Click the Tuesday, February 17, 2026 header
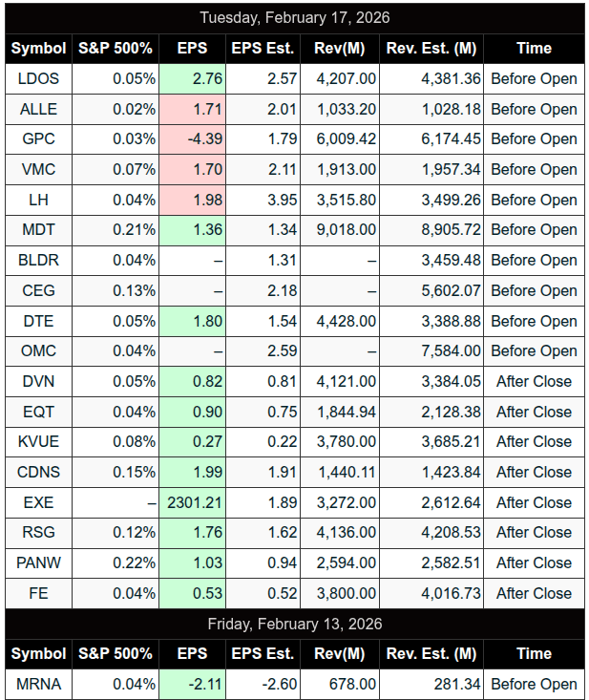589x700 pixels. tap(295, 17)
